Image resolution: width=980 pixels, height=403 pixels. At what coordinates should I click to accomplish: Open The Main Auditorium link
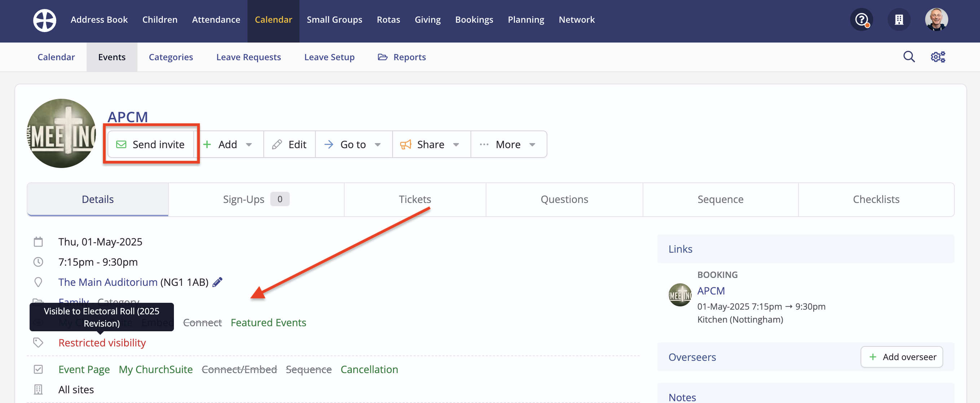pos(108,282)
